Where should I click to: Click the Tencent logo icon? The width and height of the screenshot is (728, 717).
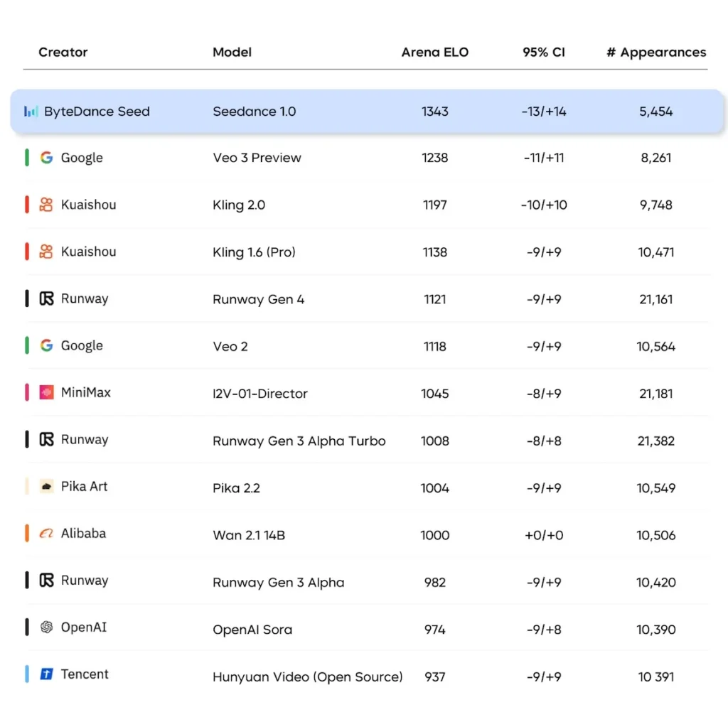[x=46, y=674]
